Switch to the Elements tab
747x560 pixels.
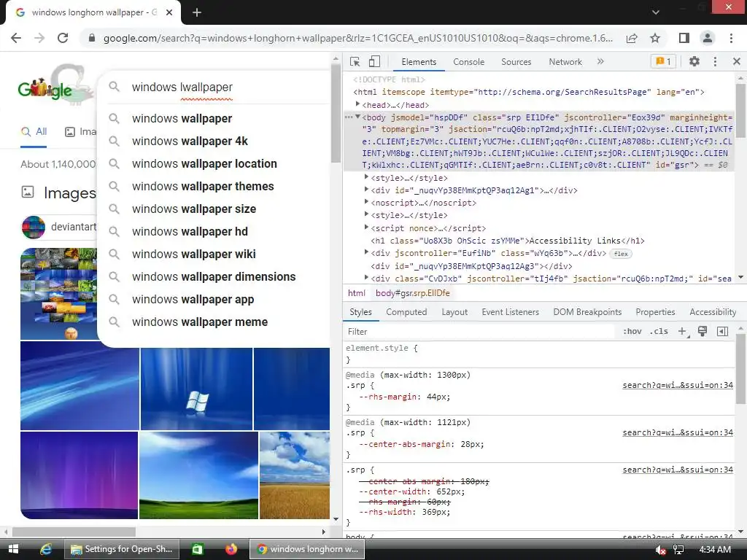click(419, 62)
